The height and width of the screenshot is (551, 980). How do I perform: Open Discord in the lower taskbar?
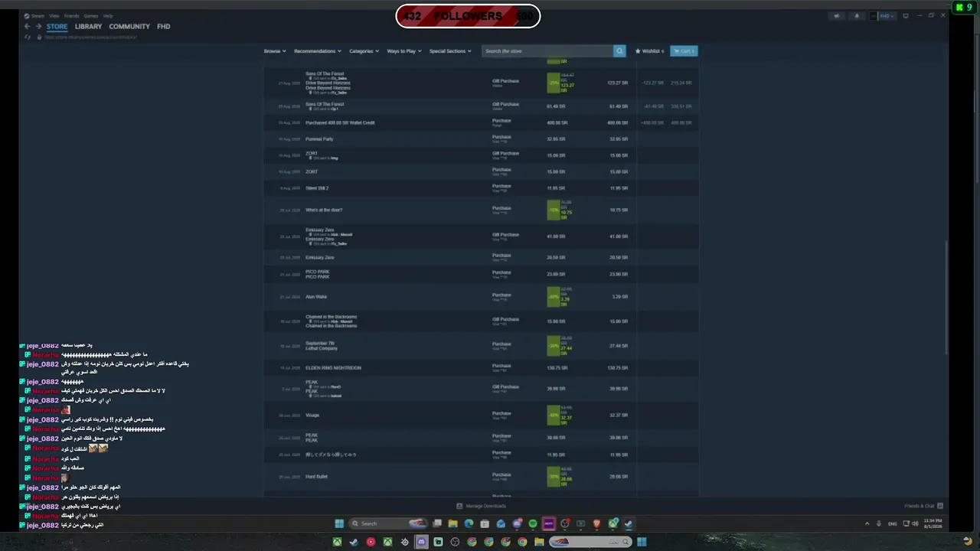tap(421, 542)
